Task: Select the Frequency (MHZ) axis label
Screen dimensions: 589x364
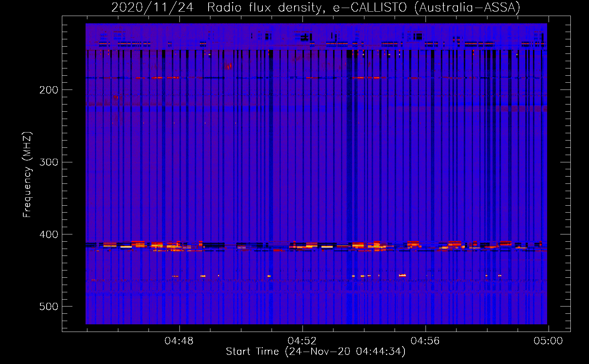Action: pyautogui.click(x=27, y=174)
